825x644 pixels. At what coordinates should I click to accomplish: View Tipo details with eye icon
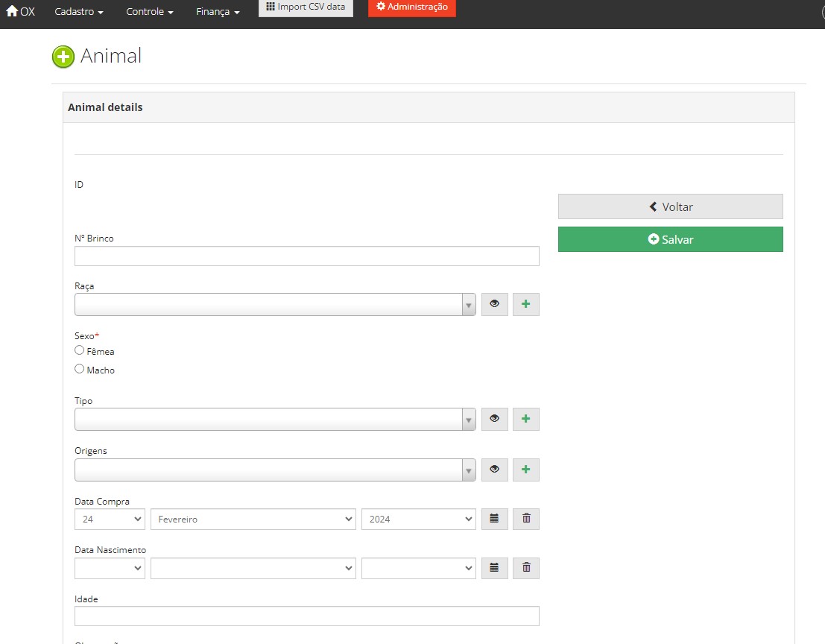tap(494, 419)
